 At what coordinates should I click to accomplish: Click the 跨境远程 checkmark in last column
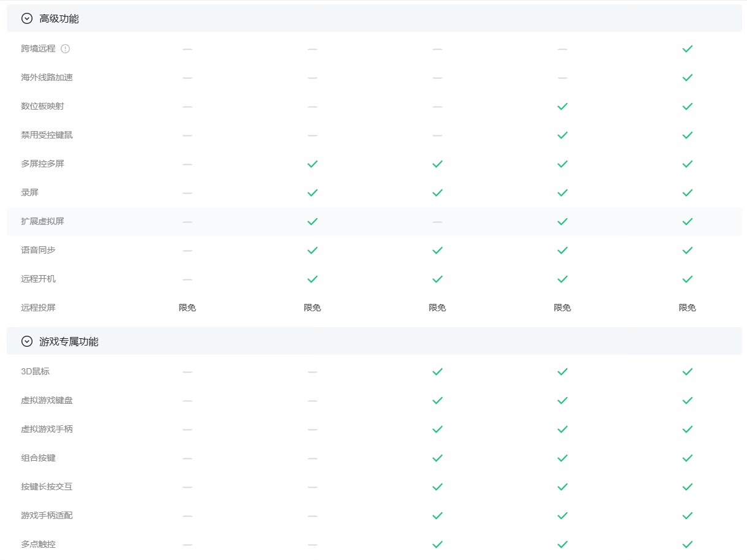click(x=687, y=48)
